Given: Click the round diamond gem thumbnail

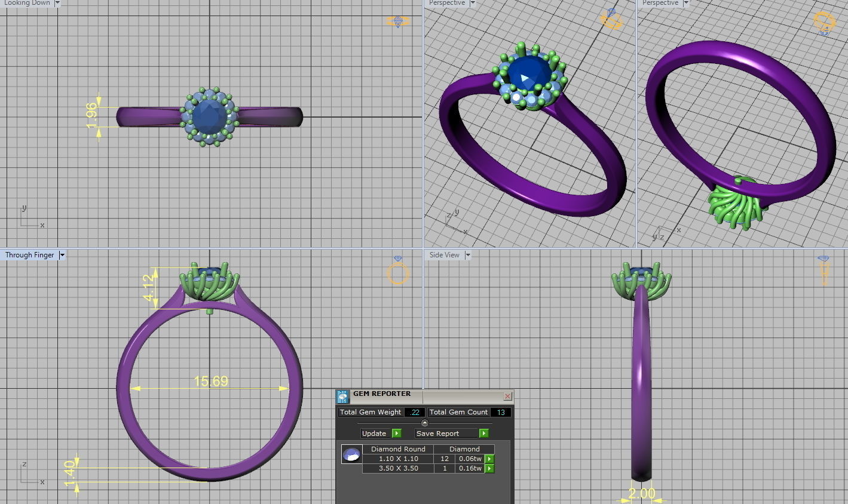Looking at the screenshot, I should [351, 454].
